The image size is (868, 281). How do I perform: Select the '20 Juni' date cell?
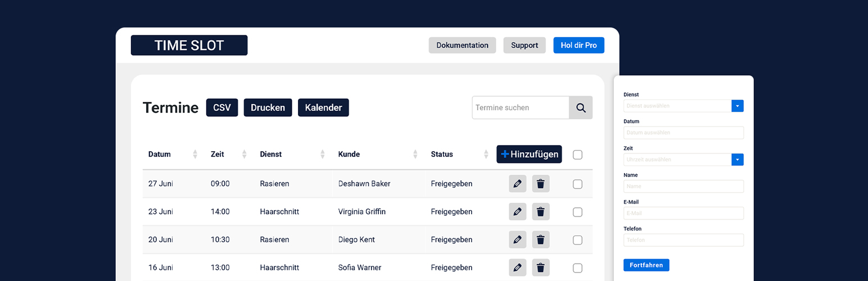(161, 239)
